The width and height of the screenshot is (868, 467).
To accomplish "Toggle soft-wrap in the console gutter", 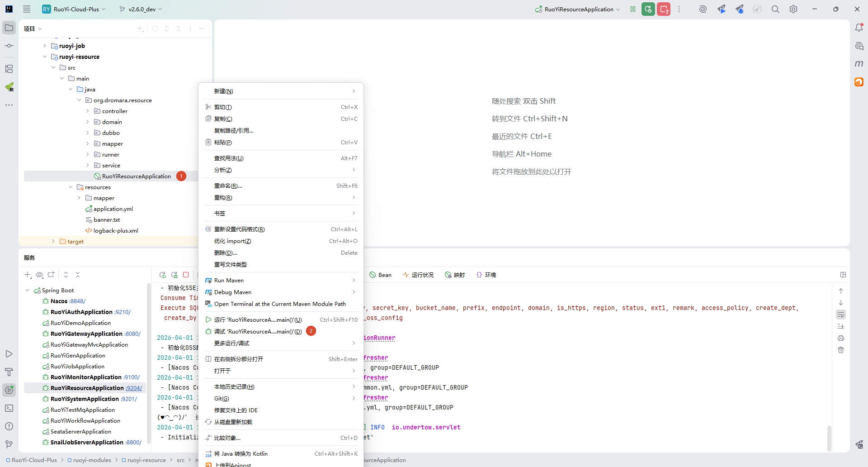I will (841, 315).
